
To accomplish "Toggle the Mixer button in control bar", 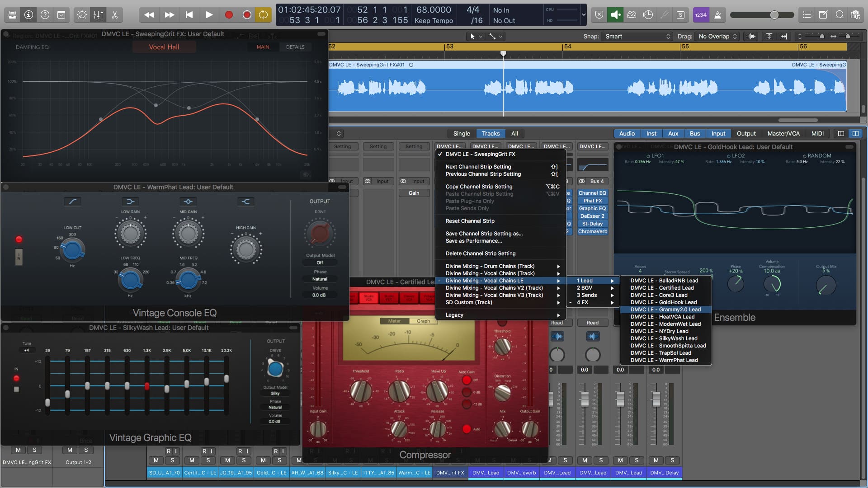I will click(98, 15).
